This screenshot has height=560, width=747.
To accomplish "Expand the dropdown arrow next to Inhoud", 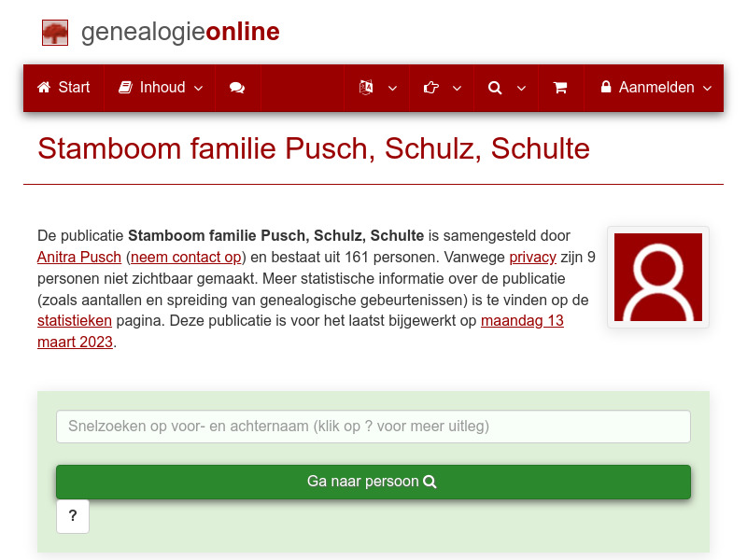I will point(198,89).
